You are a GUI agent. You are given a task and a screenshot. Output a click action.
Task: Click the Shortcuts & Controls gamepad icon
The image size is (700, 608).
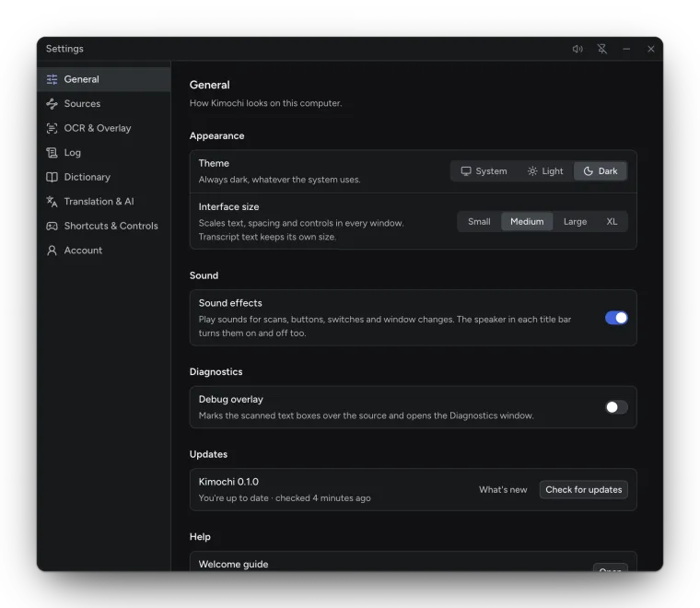[52, 227]
